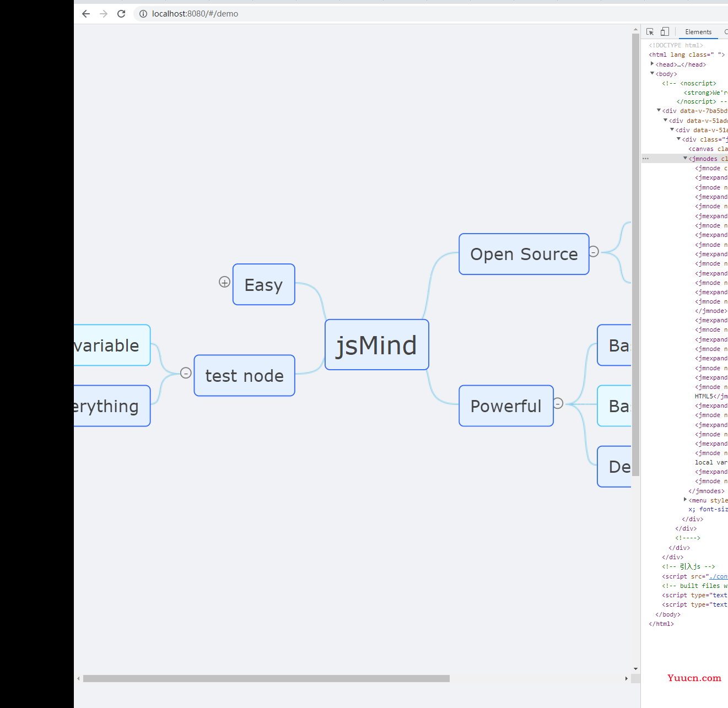Click the page vertical scrollbar thumb

click(x=635, y=255)
